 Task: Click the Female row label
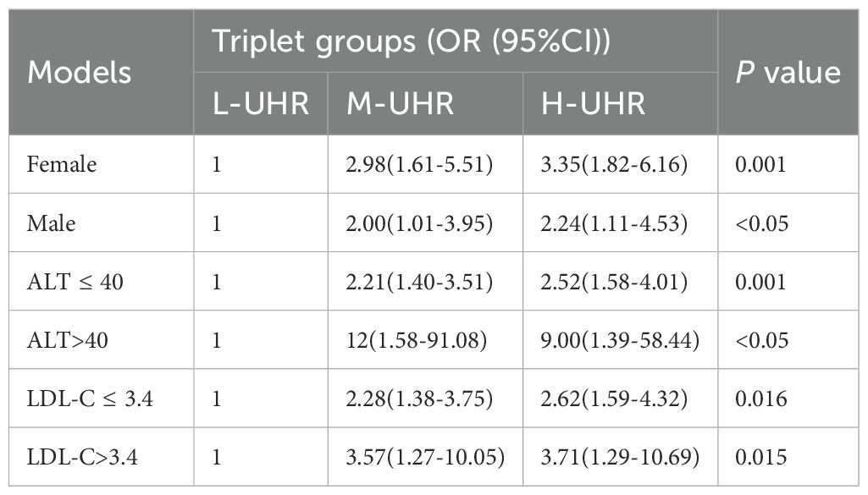click(62, 164)
